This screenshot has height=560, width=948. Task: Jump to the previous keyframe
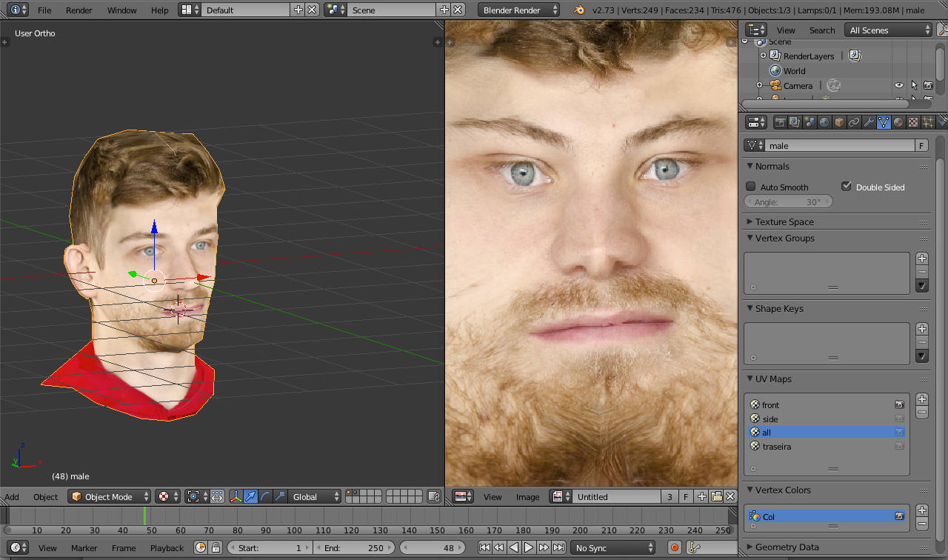pyautogui.click(x=499, y=547)
